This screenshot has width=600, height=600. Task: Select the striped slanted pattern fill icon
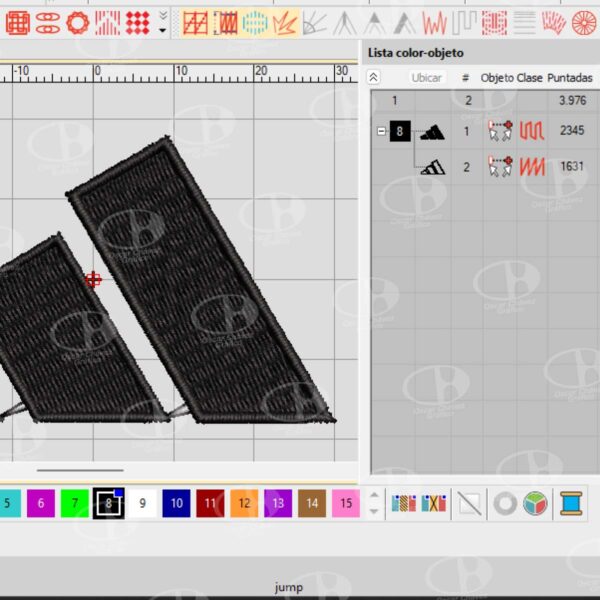click(x=108, y=23)
